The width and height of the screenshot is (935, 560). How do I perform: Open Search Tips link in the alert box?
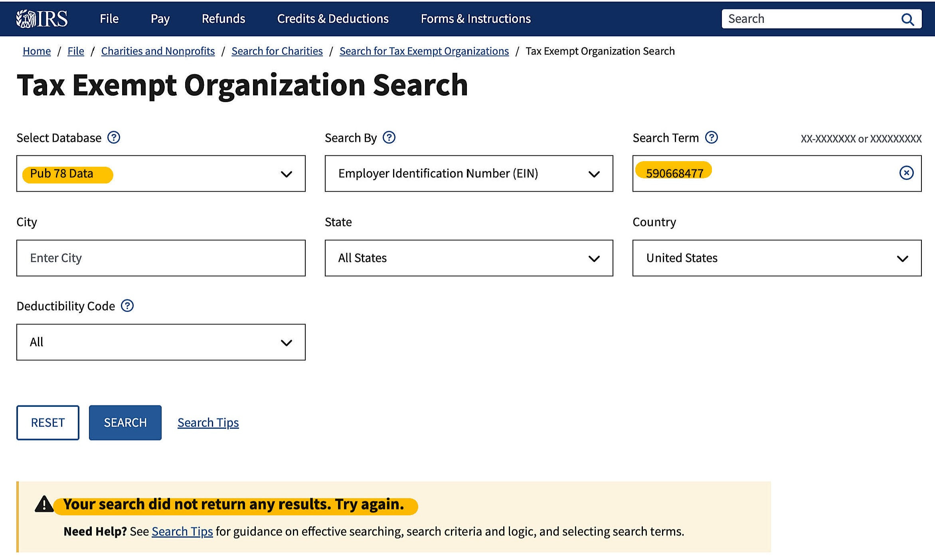[182, 532]
